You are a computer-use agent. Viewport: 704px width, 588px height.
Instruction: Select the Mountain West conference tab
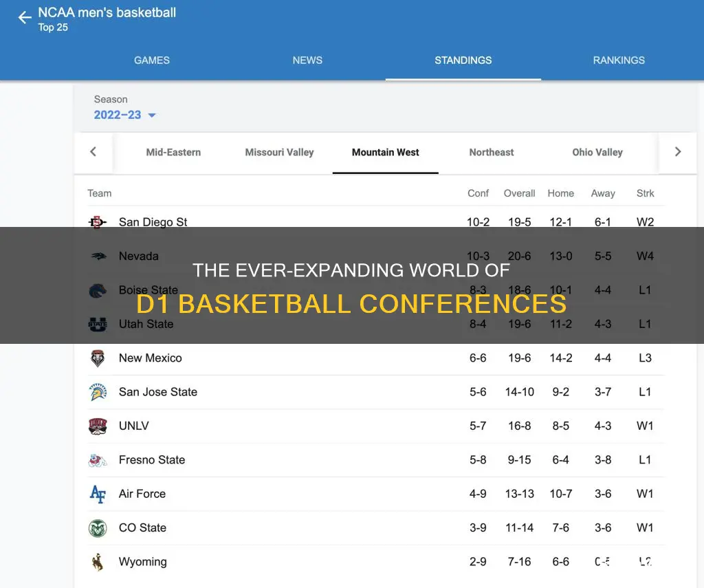[385, 152]
